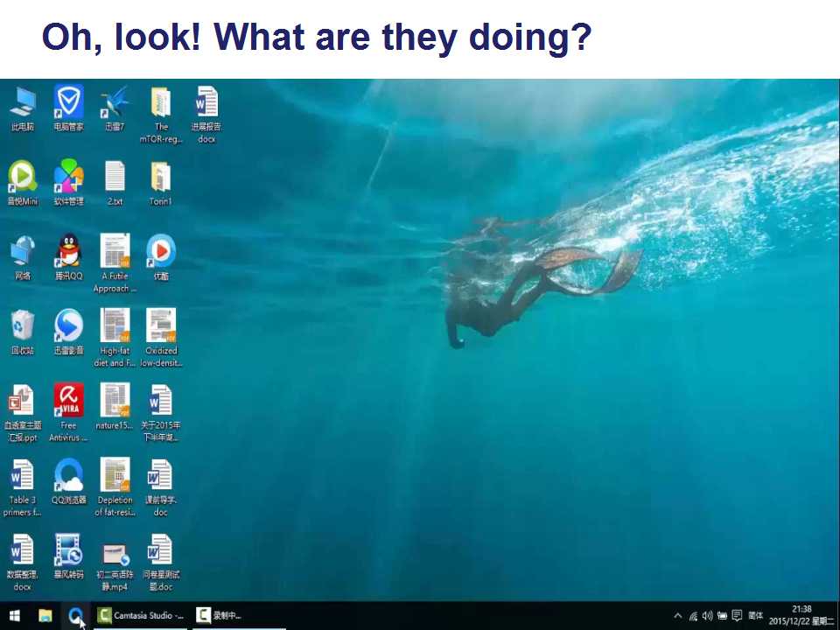Select the 数据整理.docx Word document icon
This screenshot has width=840, height=630.
(23, 549)
